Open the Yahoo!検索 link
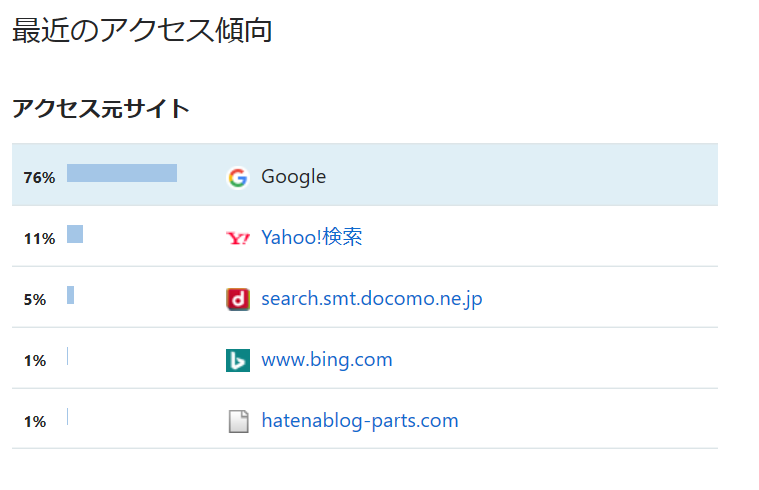 click(311, 238)
